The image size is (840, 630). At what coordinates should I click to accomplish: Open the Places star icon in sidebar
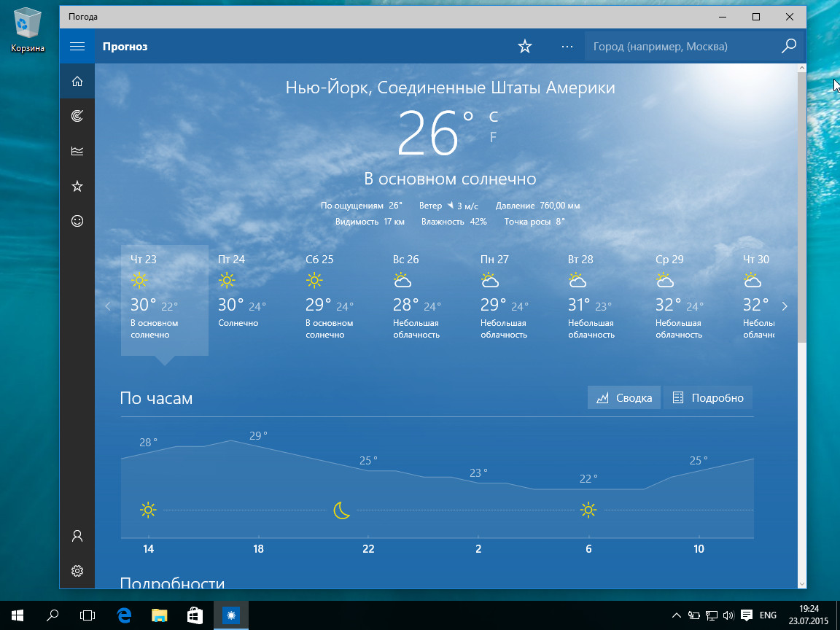[77, 186]
